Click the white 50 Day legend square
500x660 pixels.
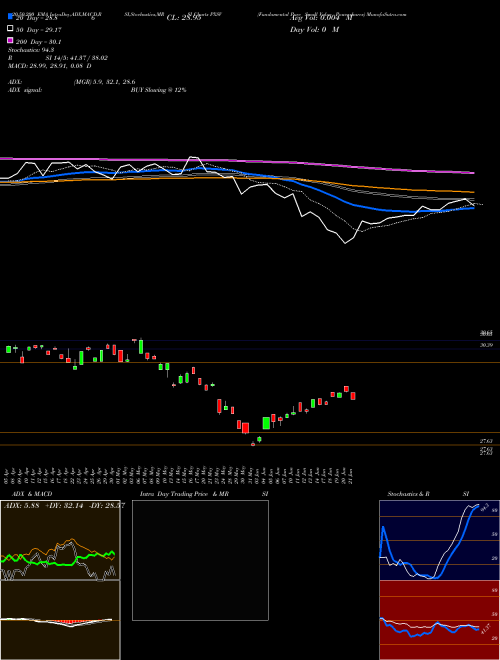tap(10, 29)
